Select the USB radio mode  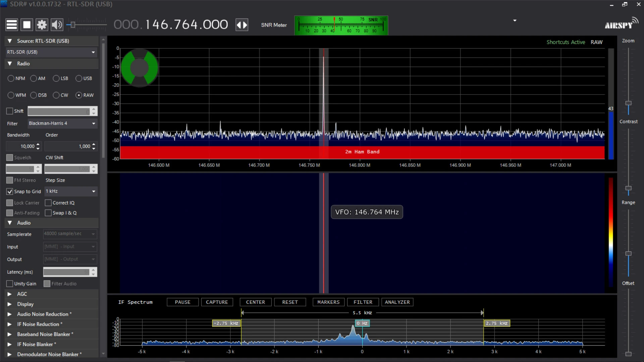pos(79,78)
